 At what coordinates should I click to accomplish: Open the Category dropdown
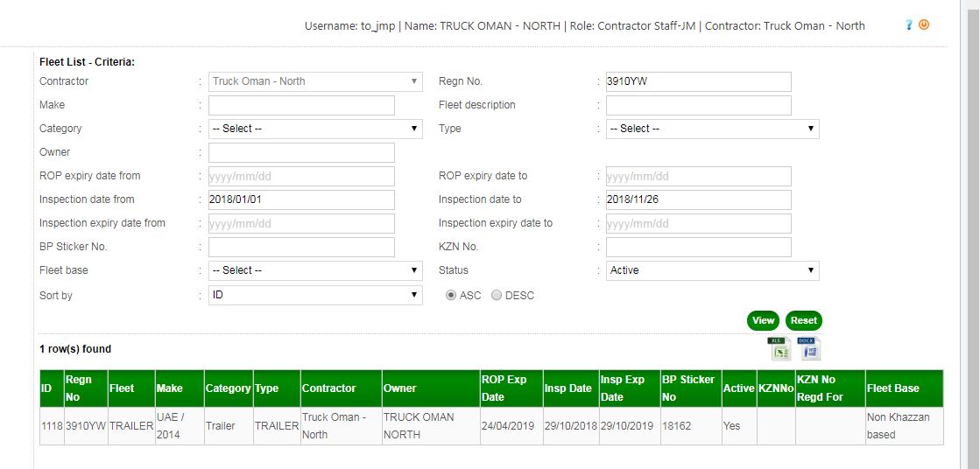point(315,129)
